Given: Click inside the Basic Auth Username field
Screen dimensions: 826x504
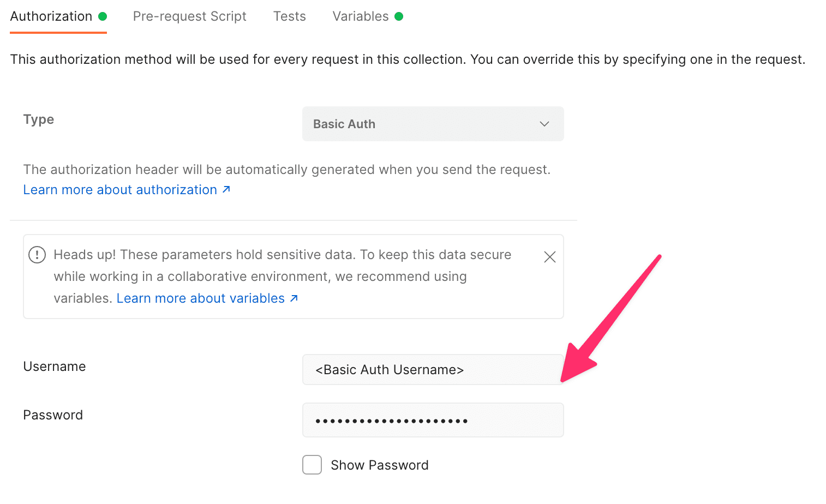Looking at the screenshot, I should (x=433, y=369).
